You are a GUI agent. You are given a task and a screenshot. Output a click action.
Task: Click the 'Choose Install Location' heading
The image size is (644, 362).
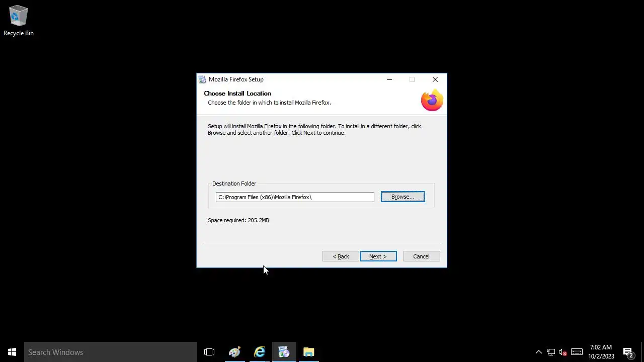[x=237, y=94]
